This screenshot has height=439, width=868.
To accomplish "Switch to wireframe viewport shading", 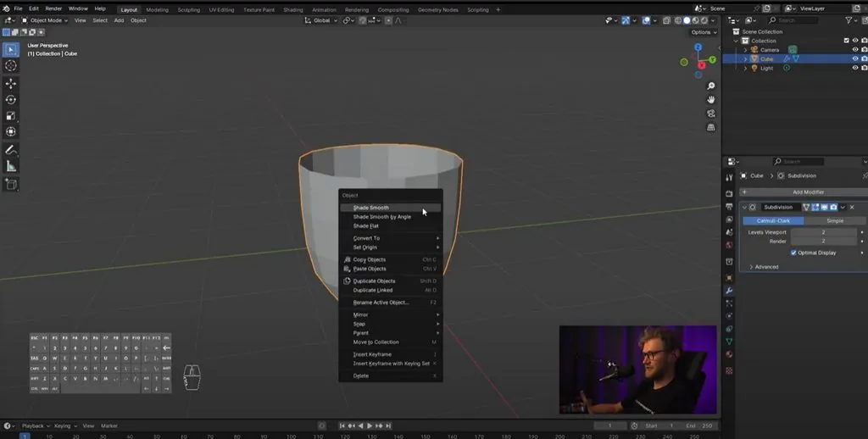I will 677,20.
